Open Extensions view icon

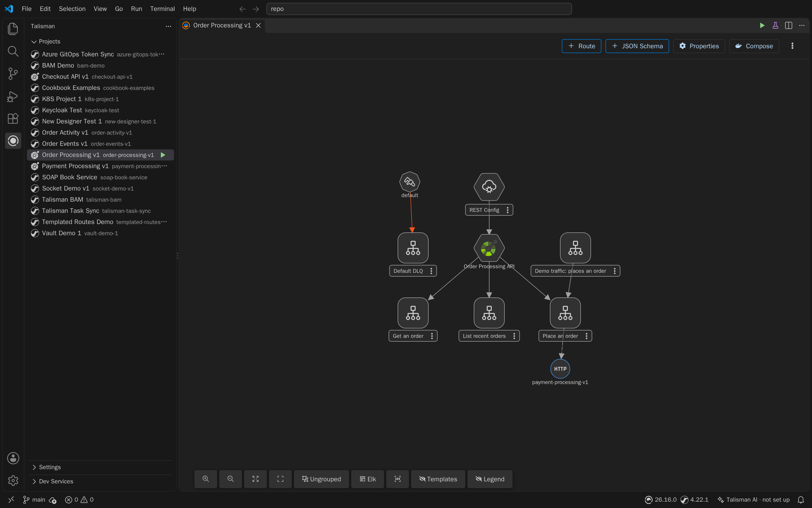pos(13,118)
